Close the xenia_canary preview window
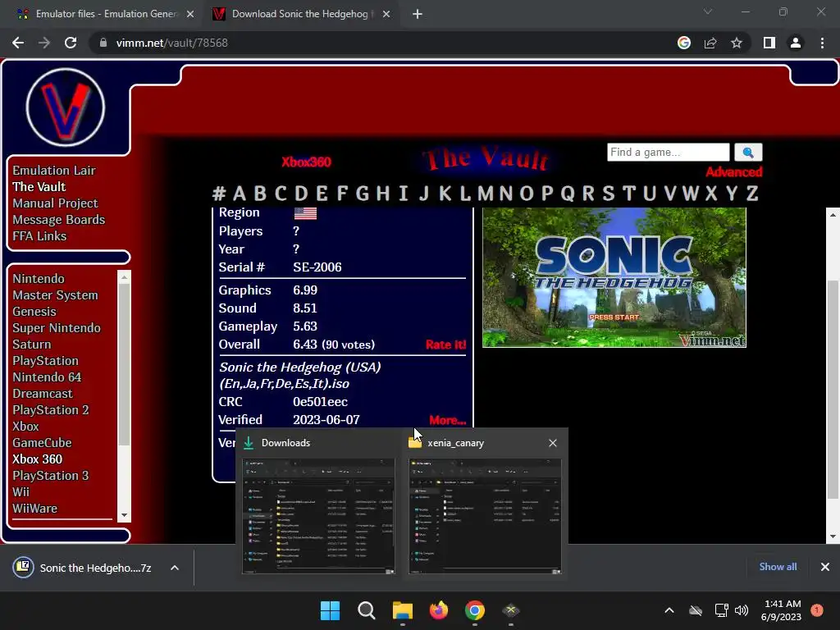 553,443
